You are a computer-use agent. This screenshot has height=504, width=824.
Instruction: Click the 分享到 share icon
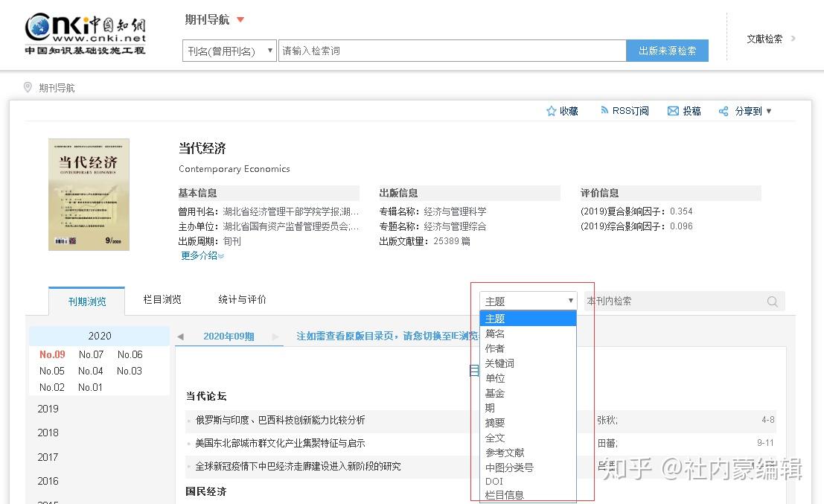(x=723, y=110)
